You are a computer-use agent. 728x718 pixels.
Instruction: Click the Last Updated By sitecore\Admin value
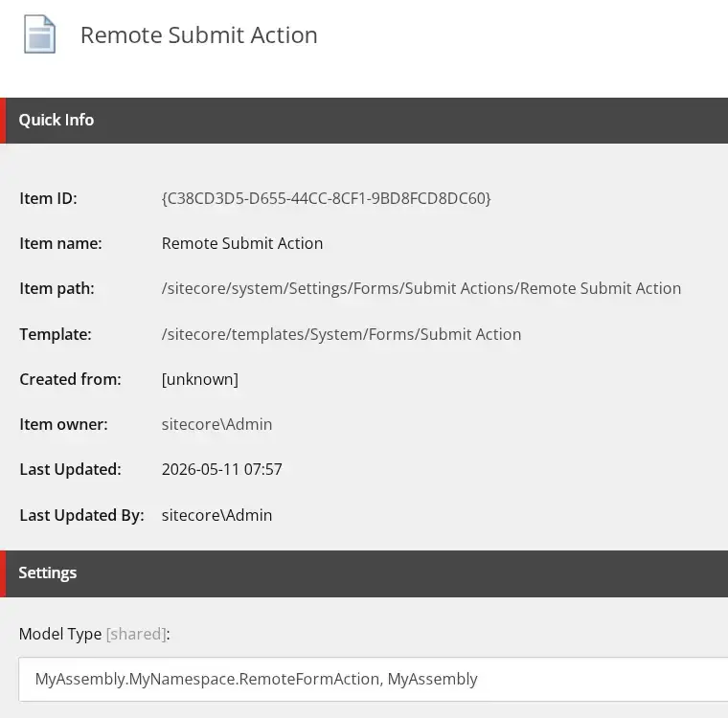(x=216, y=516)
